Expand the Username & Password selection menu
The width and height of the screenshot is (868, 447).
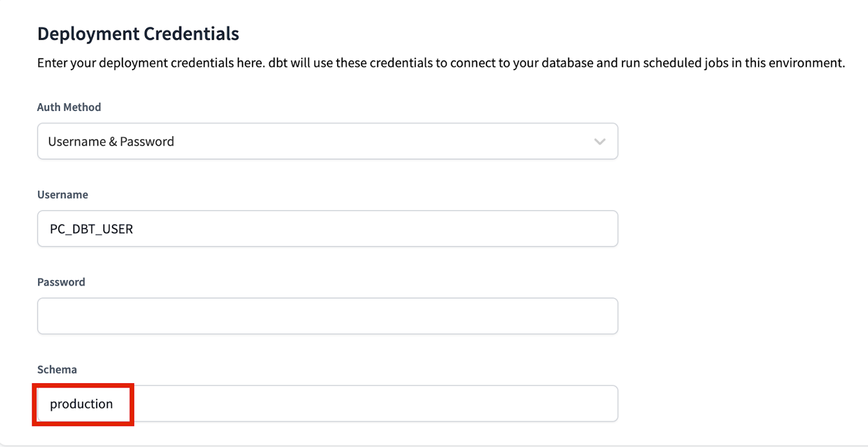pos(327,141)
